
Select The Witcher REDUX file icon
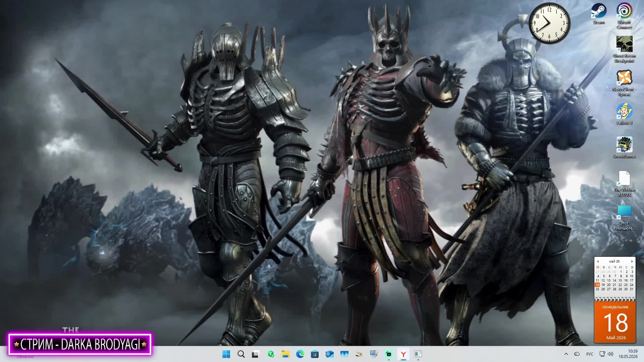(624, 183)
